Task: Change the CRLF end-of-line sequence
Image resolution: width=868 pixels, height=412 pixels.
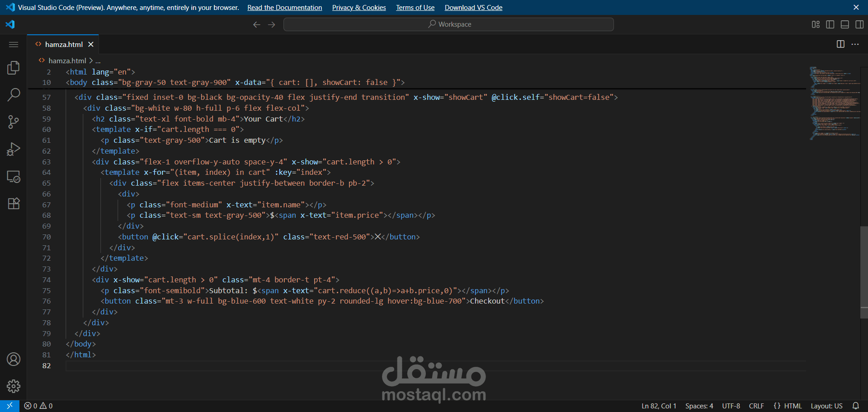Action: coord(756,406)
